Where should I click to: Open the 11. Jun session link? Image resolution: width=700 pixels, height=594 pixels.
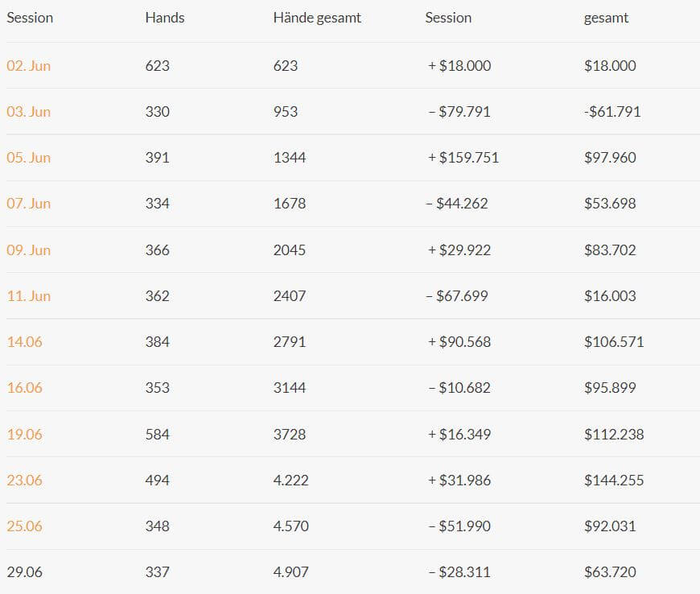click(29, 296)
